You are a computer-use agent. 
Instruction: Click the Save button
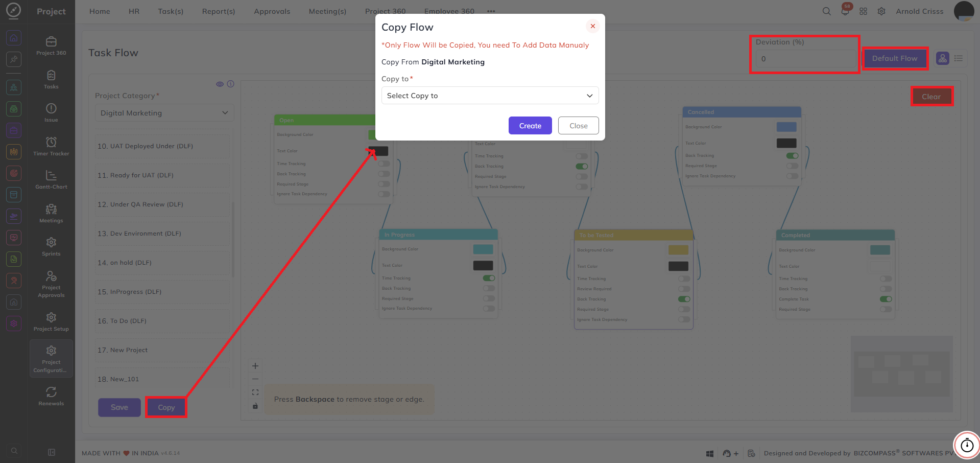tap(119, 407)
